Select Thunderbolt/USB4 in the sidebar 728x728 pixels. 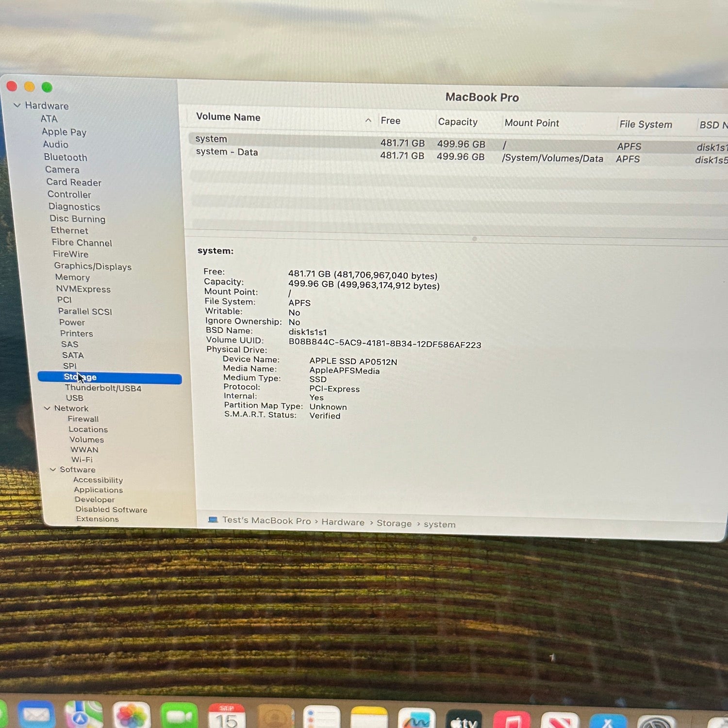(103, 388)
